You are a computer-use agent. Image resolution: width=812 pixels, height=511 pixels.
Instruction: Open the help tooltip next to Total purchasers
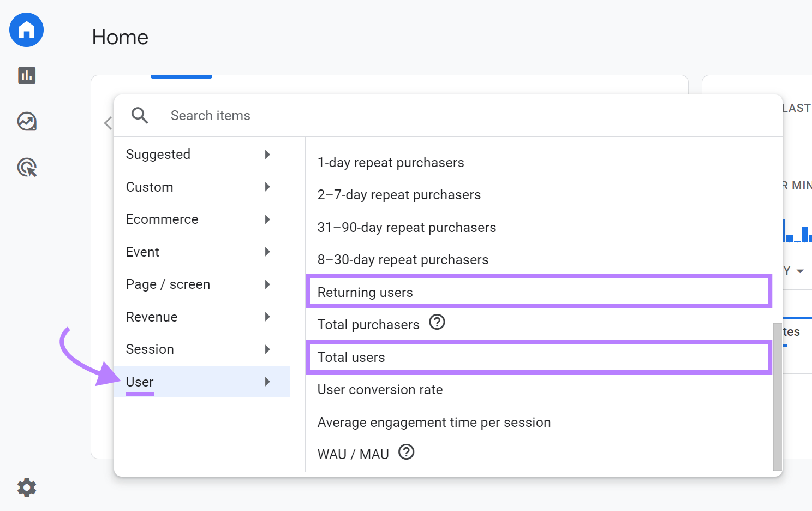pyautogui.click(x=437, y=323)
